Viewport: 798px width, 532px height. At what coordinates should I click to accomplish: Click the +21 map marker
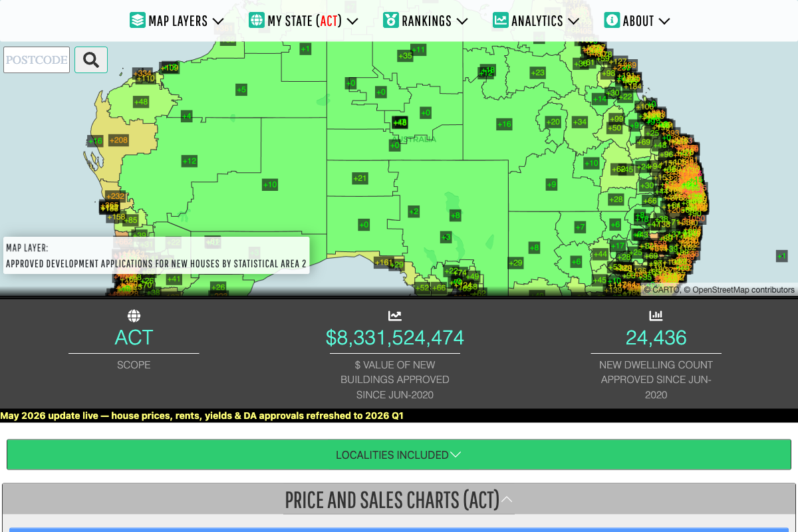(x=360, y=178)
